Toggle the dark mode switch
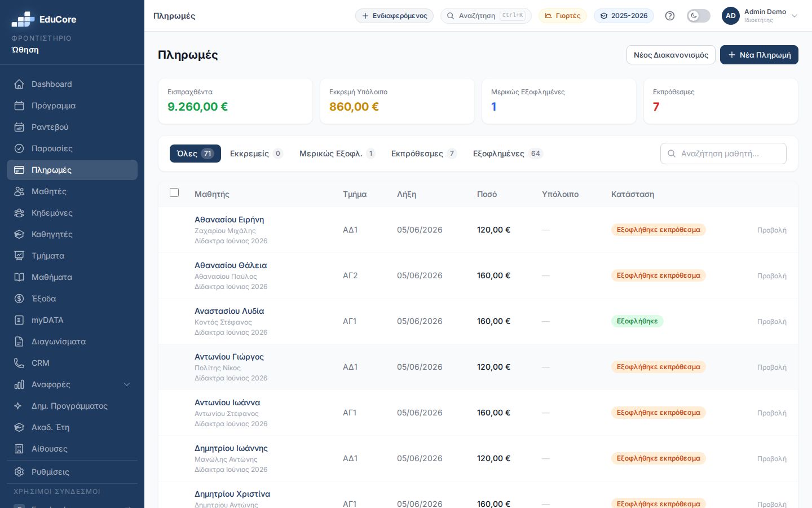 pos(698,16)
